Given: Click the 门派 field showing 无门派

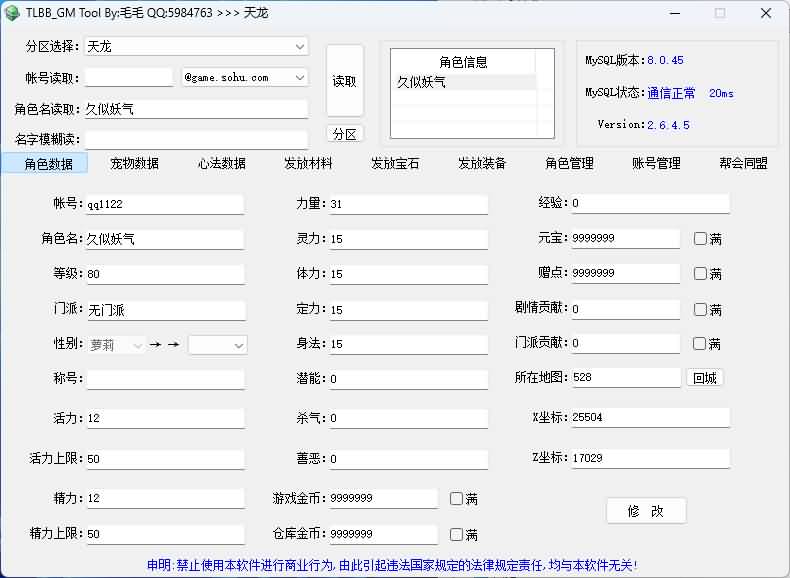Looking at the screenshot, I should [x=166, y=310].
